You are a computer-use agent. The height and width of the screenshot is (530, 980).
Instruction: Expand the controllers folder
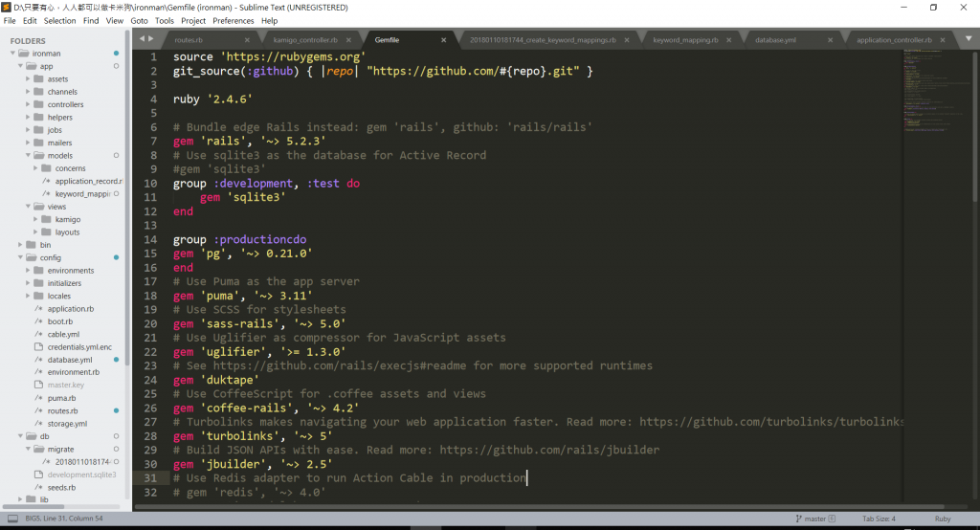28,104
